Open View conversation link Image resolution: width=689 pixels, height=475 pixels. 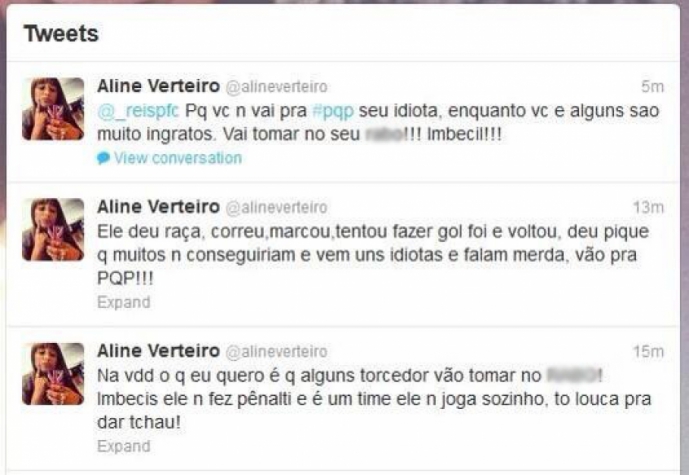(178, 158)
